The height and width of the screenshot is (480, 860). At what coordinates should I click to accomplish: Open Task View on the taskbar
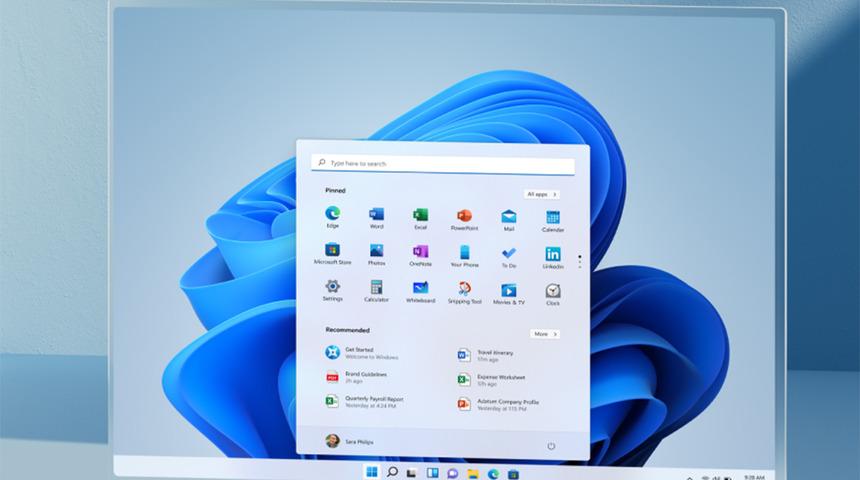tap(412, 472)
